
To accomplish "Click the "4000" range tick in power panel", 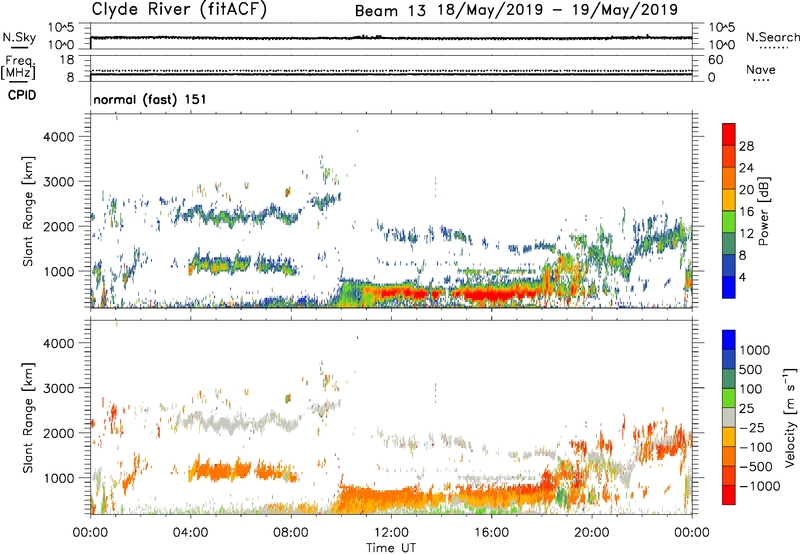I will click(59, 137).
